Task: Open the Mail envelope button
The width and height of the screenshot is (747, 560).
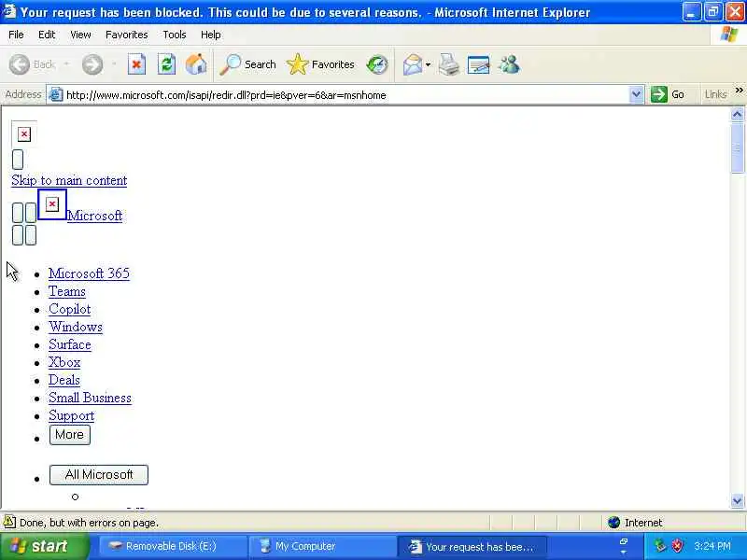Action: pyautogui.click(x=412, y=64)
